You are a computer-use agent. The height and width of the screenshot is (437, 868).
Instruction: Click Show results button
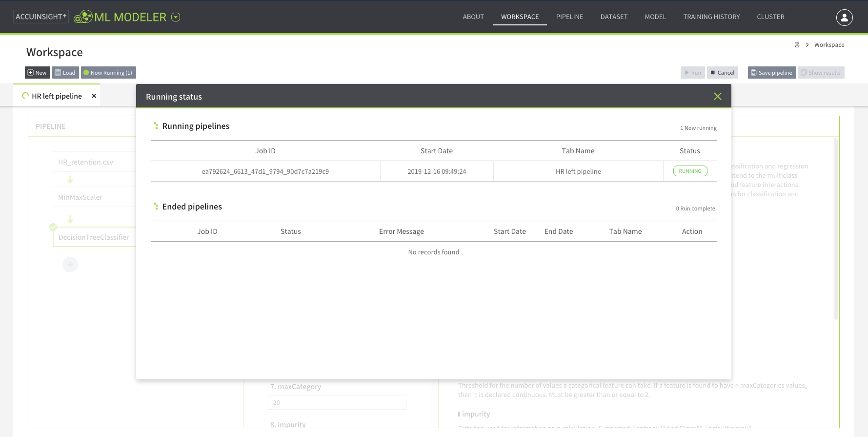point(821,72)
